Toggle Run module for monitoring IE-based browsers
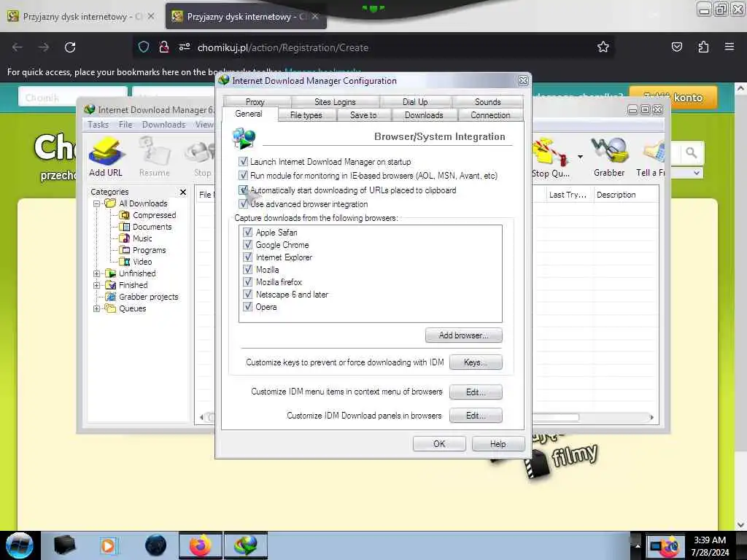The height and width of the screenshot is (560, 747). [244, 175]
